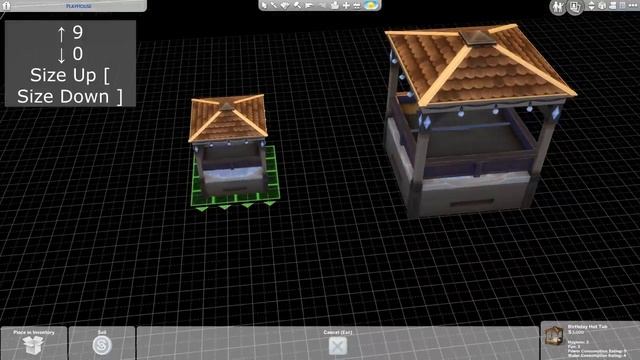The image size is (640, 360).
Task: Click the Sell simoleon button
Action: [102, 343]
